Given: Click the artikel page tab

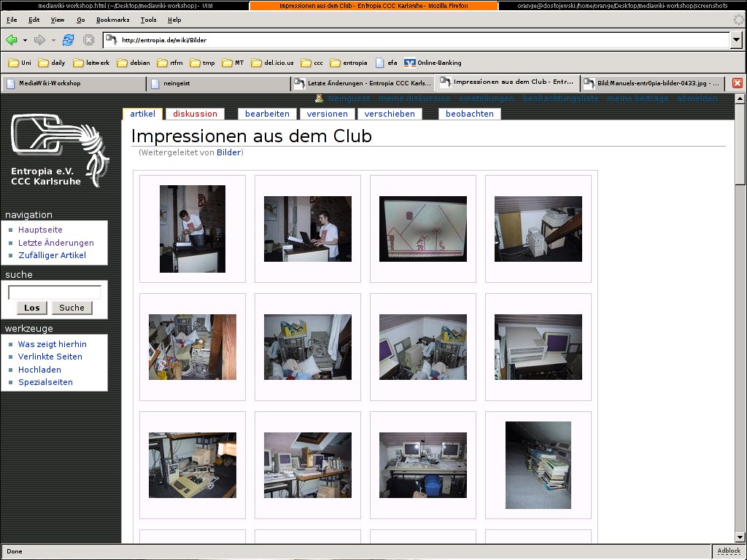Looking at the screenshot, I should tap(142, 114).
